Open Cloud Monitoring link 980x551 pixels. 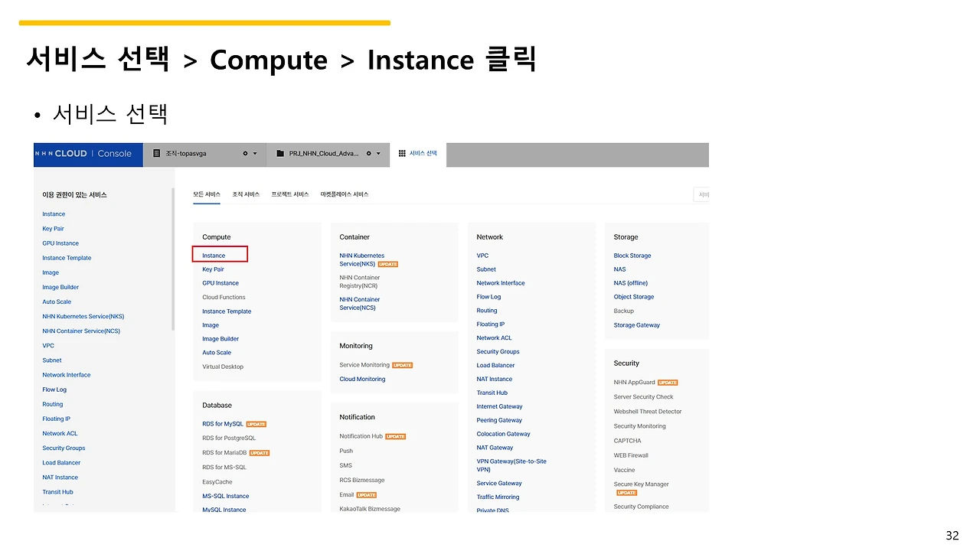coord(362,379)
